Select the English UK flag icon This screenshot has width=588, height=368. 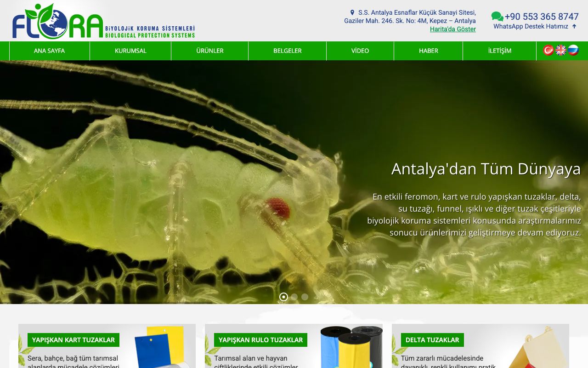561,50
